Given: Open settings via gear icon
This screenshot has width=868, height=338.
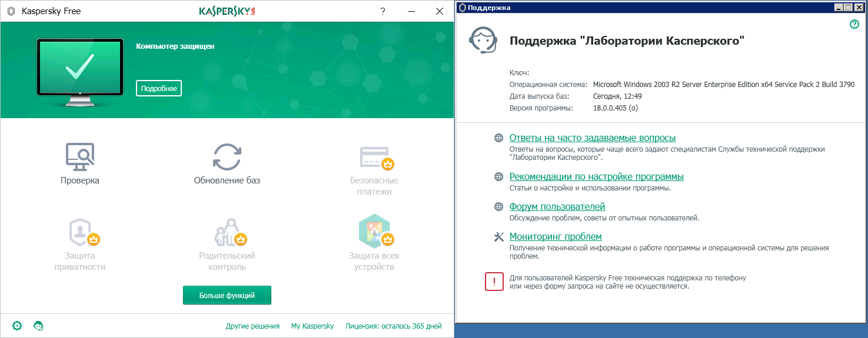Looking at the screenshot, I should [x=17, y=326].
